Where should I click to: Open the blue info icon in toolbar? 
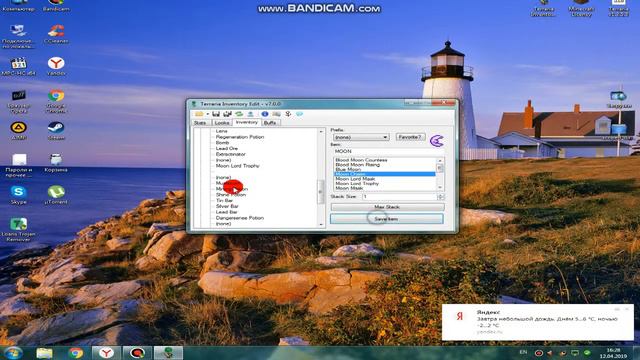(x=265, y=114)
